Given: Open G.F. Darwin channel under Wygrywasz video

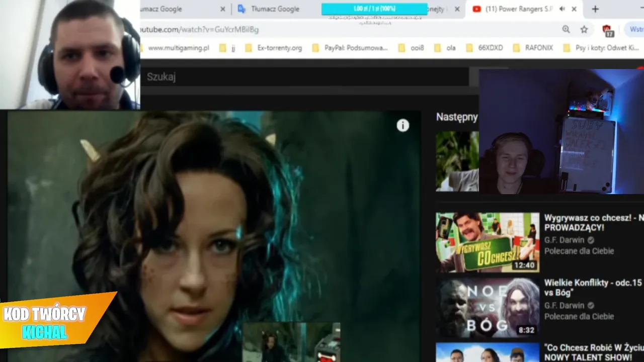Looking at the screenshot, I should pos(564,240).
